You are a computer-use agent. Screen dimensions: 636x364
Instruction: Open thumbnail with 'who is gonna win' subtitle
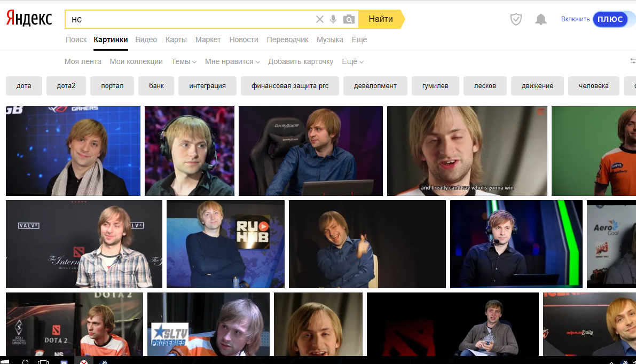point(467,151)
